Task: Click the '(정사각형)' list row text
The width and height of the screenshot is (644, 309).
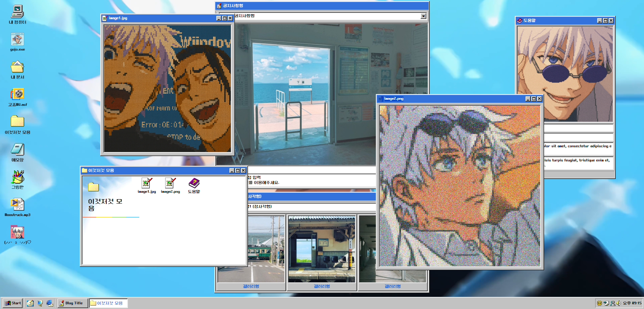Action: click(x=262, y=207)
